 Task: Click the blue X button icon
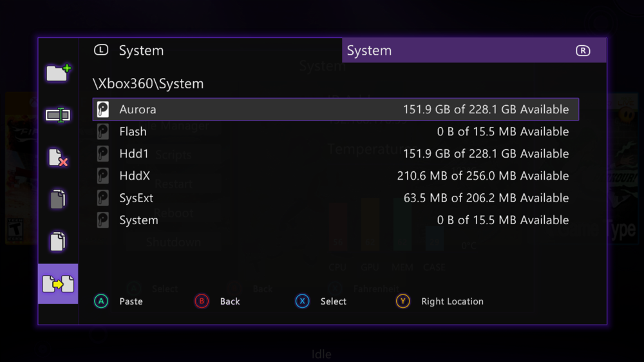pyautogui.click(x=302, y=301)
